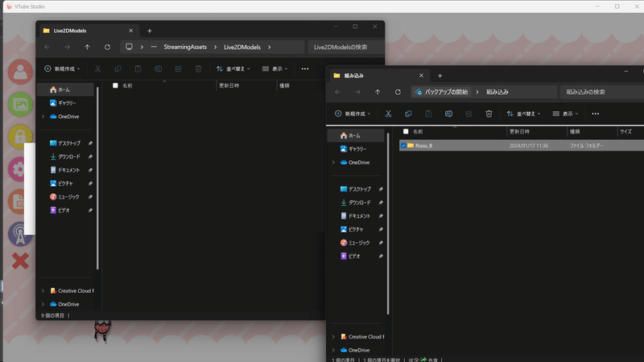The image size is (644, 362).
Task: Open more options ellipsis in Live2DModels toolbar
Action: (x=305, y=69)
